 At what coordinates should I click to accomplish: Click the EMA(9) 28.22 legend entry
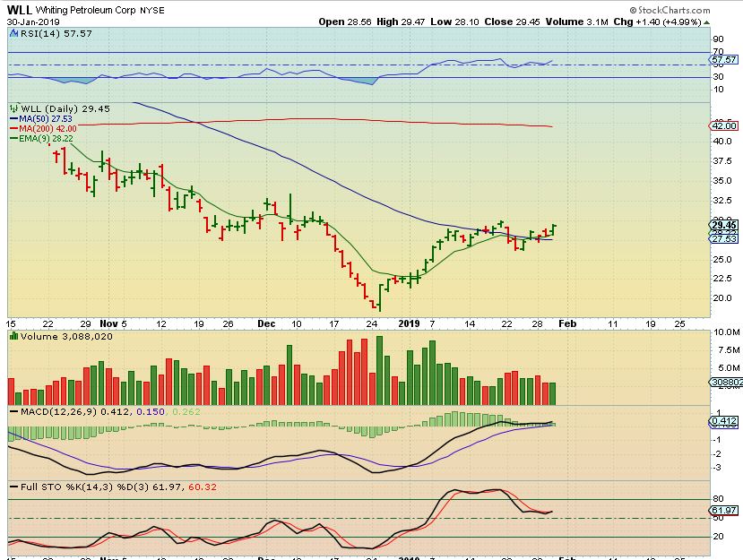(x=42, y=139)
